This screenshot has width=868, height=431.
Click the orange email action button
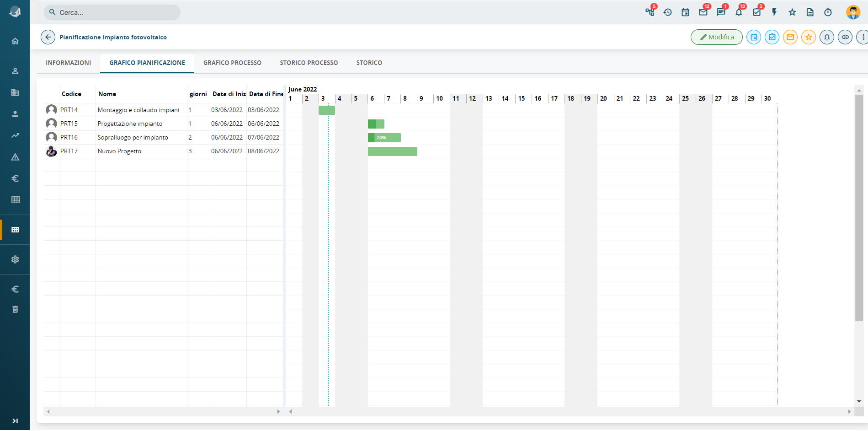pos(790,37)
